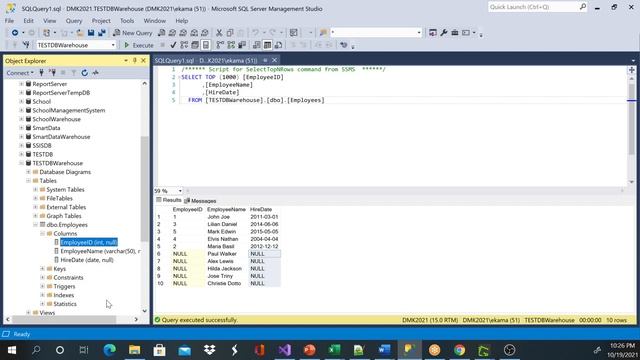Click the Display Estimated Execution Plan icon
The image size is (640, 360).
click(184, 45)
